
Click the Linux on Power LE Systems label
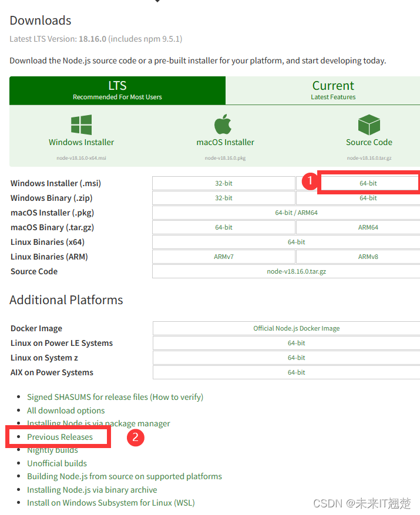click(x=62, y=343)
